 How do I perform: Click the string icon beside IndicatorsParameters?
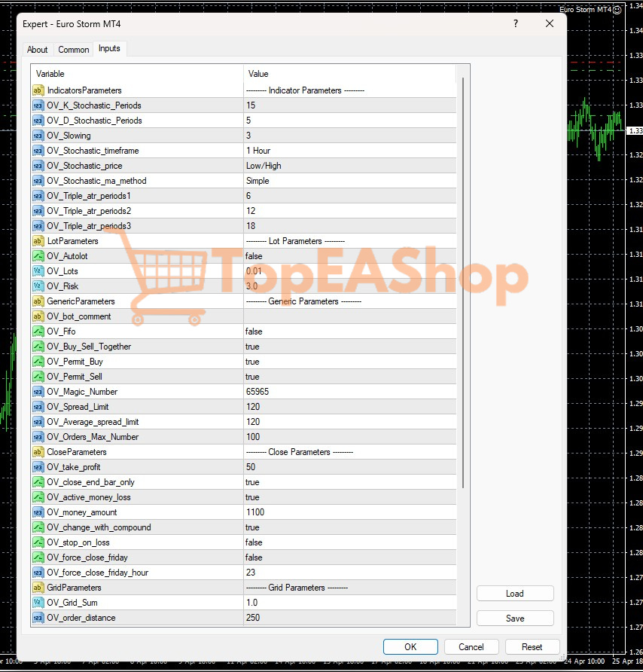click(38, 90)
